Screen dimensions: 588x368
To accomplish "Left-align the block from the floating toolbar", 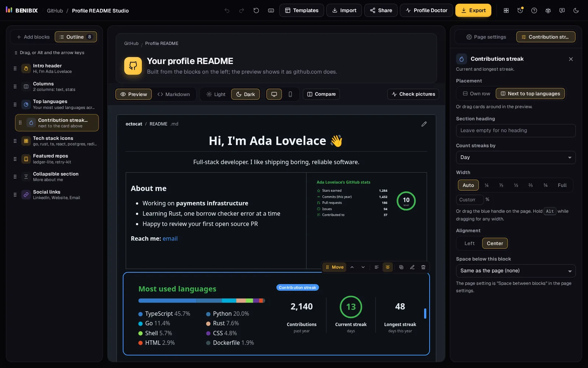I will (377, 267).
